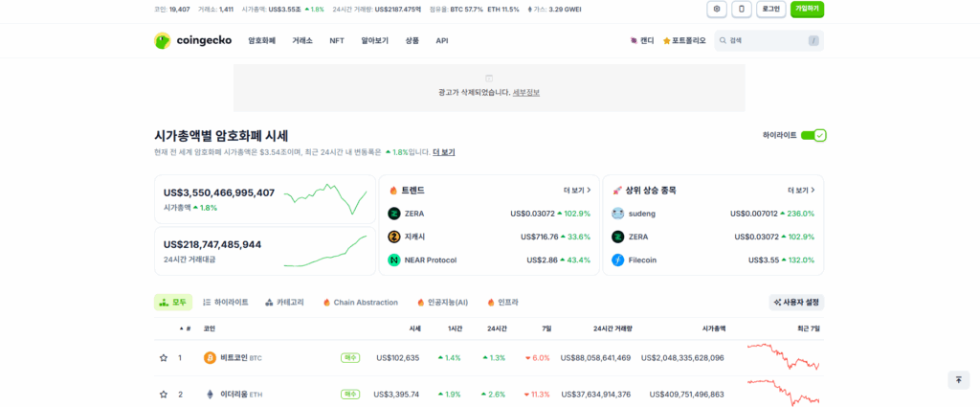Sort by the 시세 column header
Image resolution: width=980 pixels, height=407 pixels.
(415, 328)
